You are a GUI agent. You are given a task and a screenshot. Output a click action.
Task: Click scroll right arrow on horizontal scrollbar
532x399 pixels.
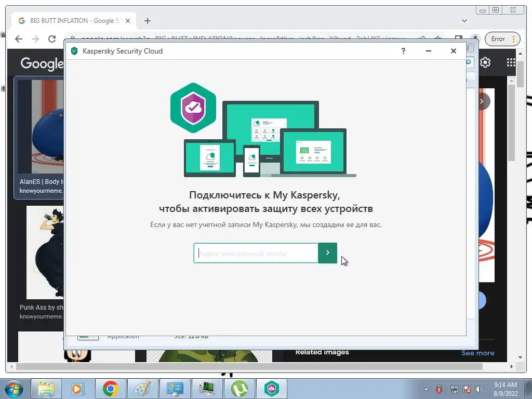[511, 366]
